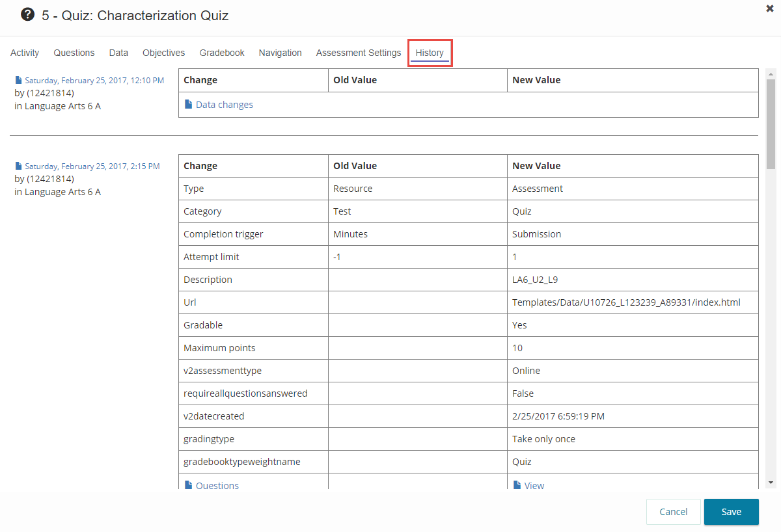Open the Data changes link

225,105
